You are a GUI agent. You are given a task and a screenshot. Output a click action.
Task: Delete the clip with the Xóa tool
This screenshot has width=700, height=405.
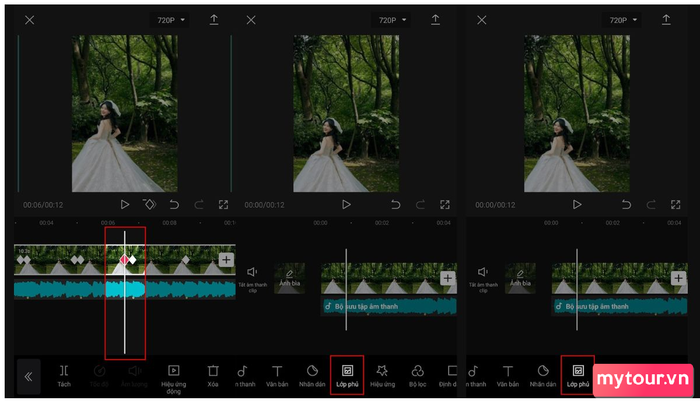pos(213,376)
